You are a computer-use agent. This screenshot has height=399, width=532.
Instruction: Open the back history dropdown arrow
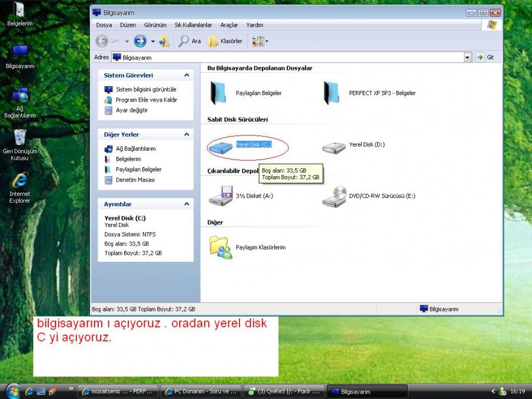click(x=127, y=41)
